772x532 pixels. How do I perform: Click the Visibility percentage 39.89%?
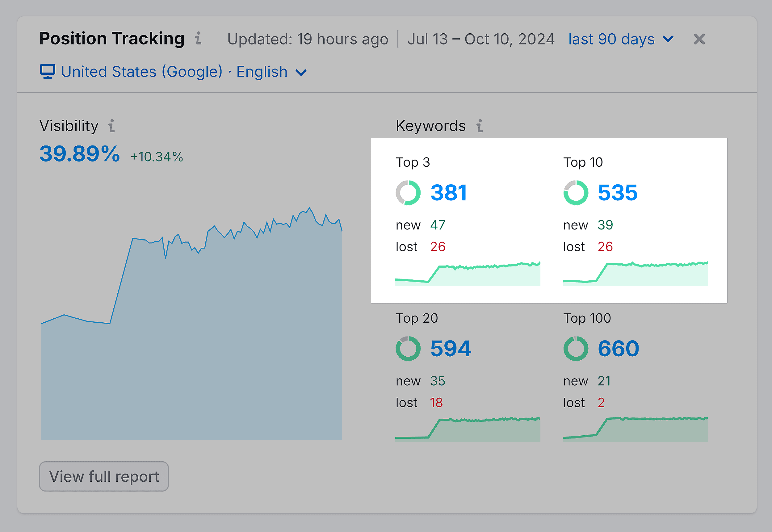79,154
